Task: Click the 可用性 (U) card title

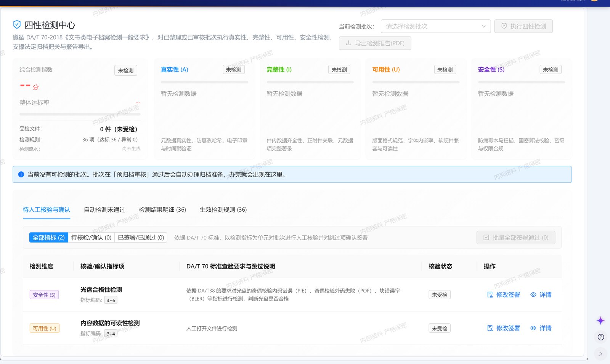Action: 386,70
